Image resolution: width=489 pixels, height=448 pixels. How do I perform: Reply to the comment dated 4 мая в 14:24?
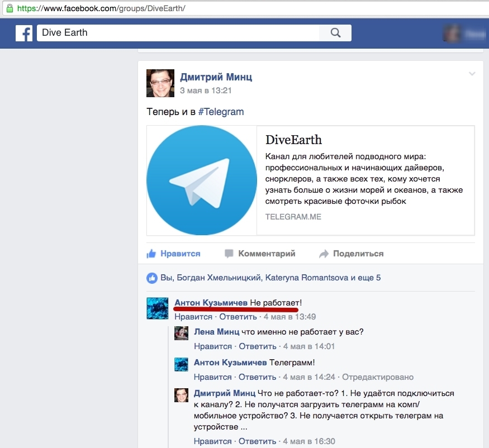(x=257, y=377)
